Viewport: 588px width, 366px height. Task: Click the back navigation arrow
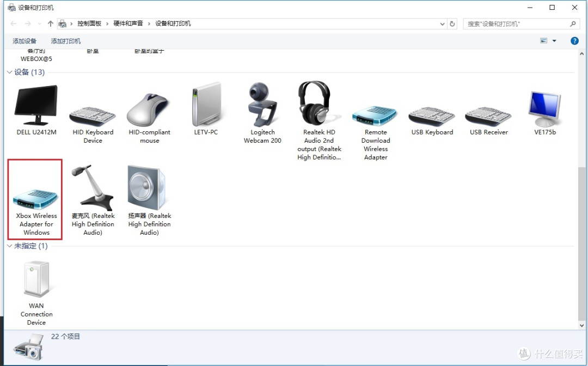[14, 23]
